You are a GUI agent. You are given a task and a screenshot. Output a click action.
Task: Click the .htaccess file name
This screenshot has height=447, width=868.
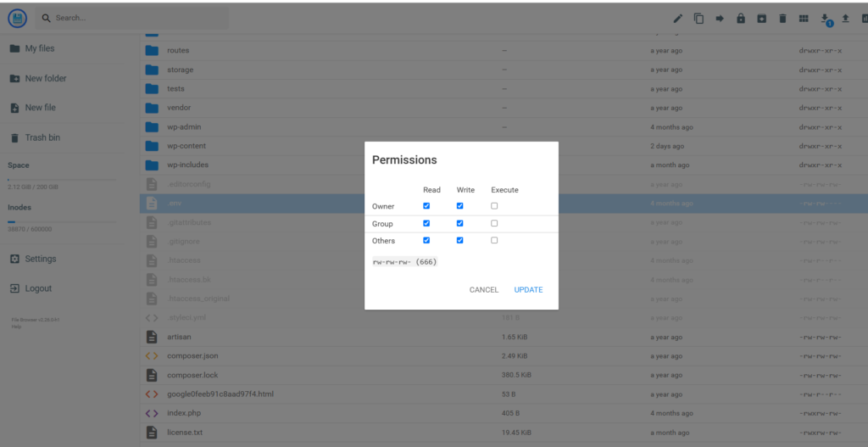184,260
